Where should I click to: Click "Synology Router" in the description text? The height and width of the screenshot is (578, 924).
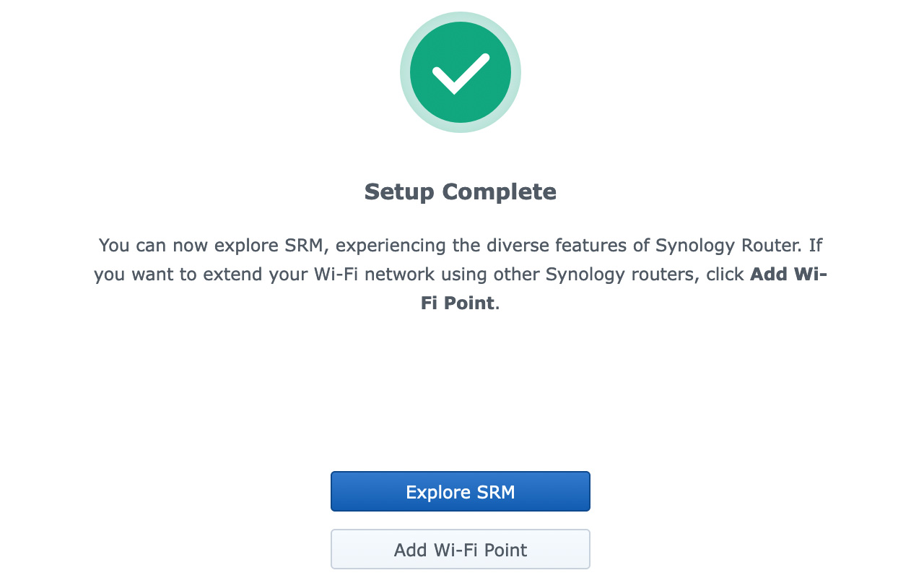pyautogui.click(x=728, y=246)
